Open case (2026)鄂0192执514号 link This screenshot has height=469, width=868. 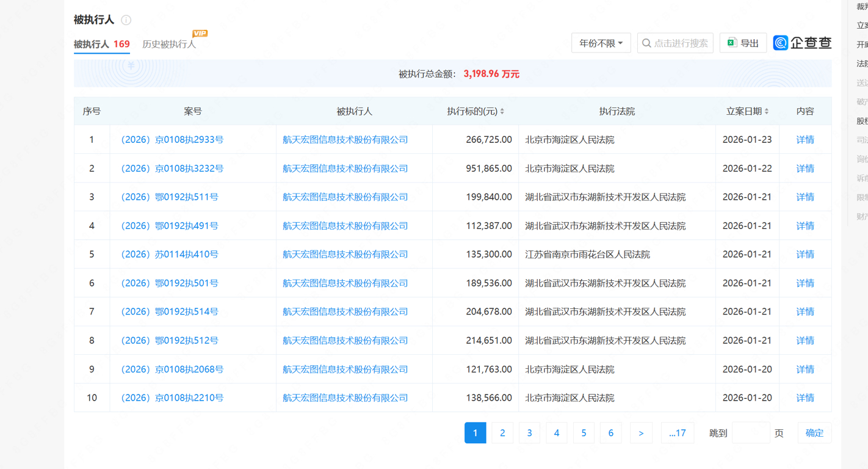[170, 312]
